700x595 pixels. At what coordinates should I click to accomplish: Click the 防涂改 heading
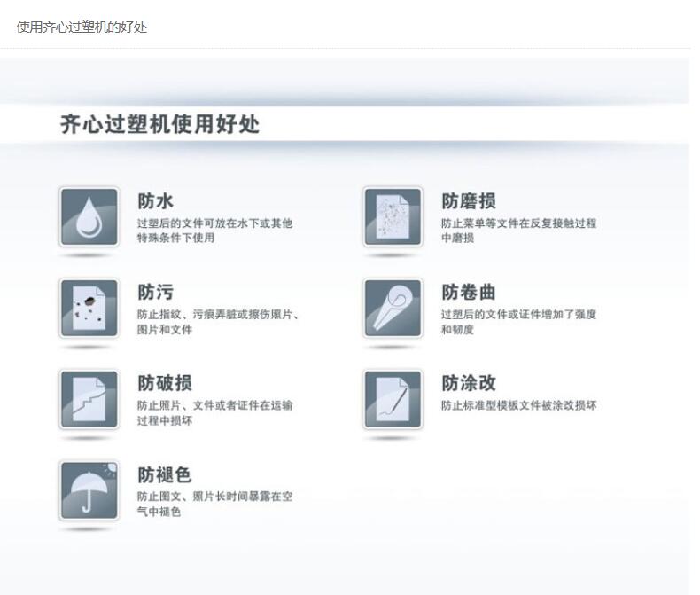click(x=469, y=383)
